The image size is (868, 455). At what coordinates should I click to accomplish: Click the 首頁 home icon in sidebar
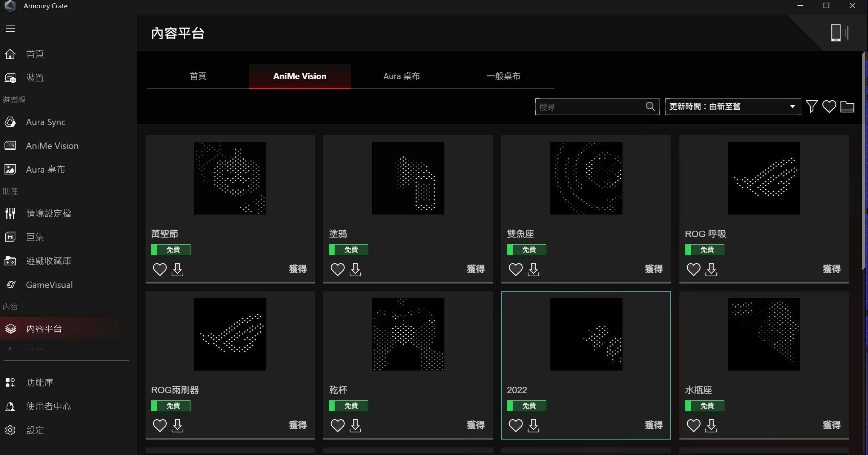[10, 54]
